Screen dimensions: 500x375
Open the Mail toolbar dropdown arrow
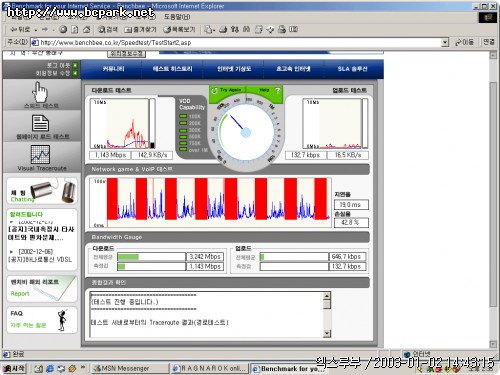point(213,30)
